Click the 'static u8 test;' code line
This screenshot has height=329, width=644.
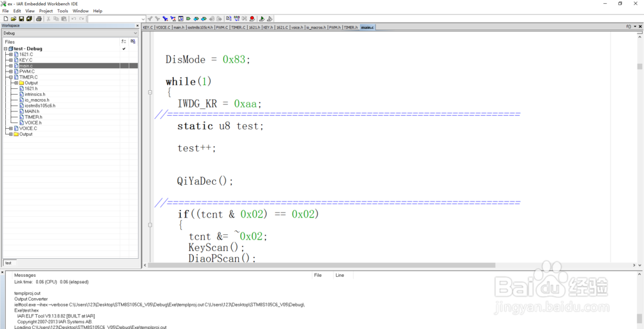220,126
